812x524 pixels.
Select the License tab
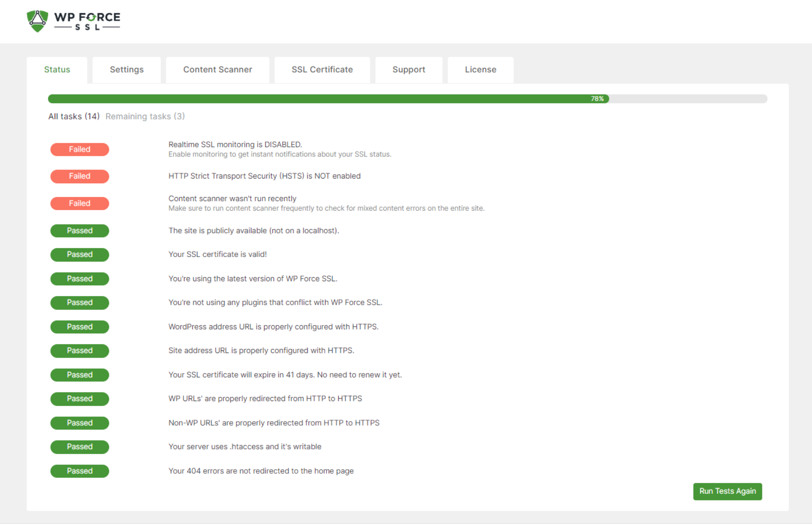click(481, 70)
